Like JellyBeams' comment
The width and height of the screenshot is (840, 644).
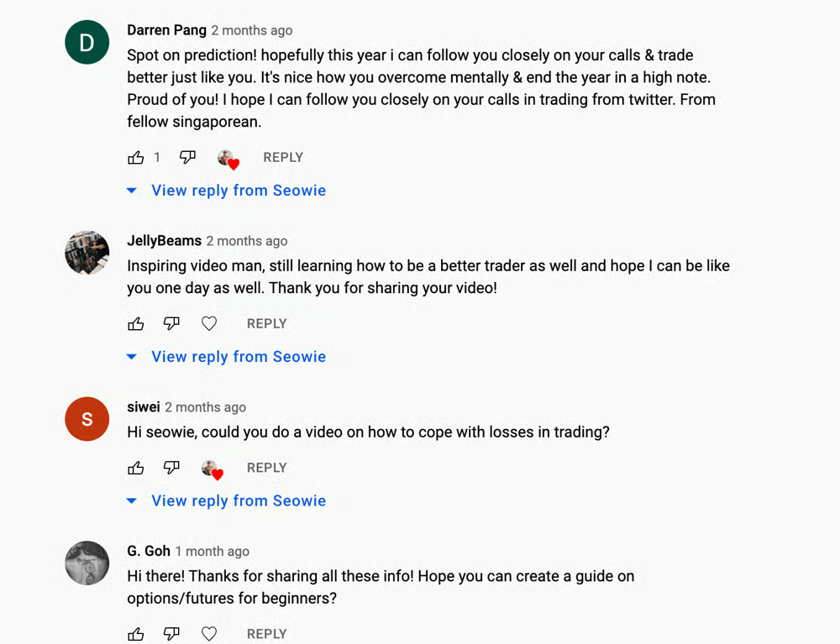pyautogui.click(x=136, y=324)
